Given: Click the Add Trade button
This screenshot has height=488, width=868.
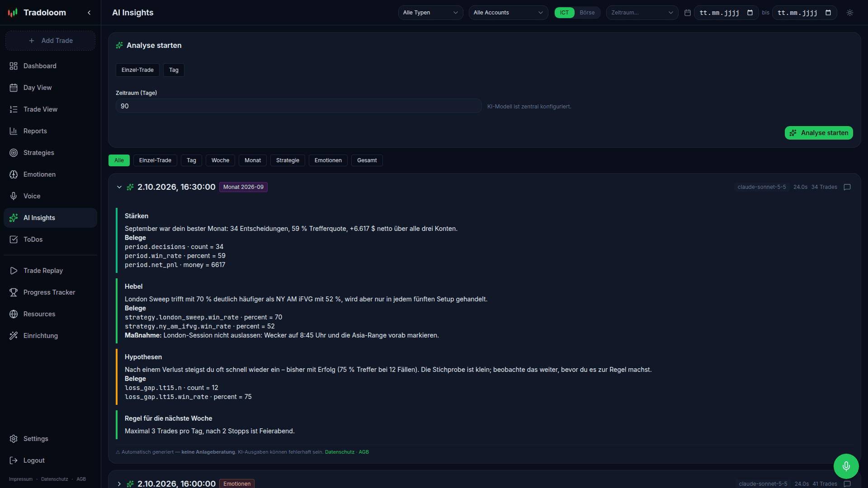Looking at the screenshot, I should 50,41.
